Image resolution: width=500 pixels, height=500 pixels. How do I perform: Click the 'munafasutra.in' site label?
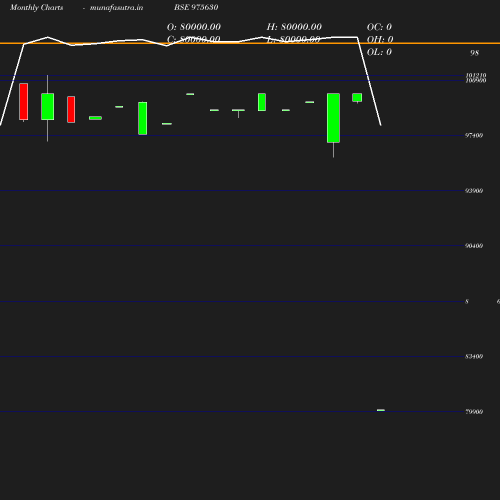pos(116,7)
